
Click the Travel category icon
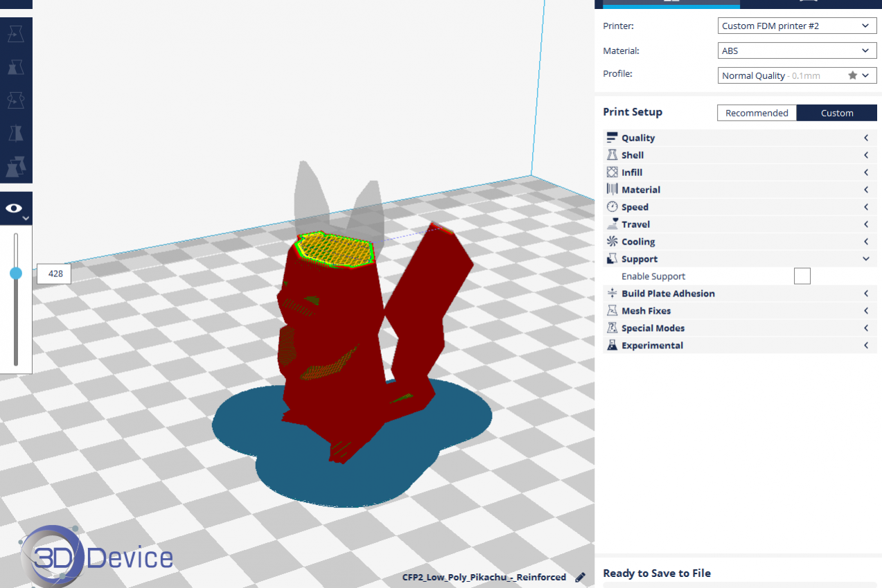612,224
